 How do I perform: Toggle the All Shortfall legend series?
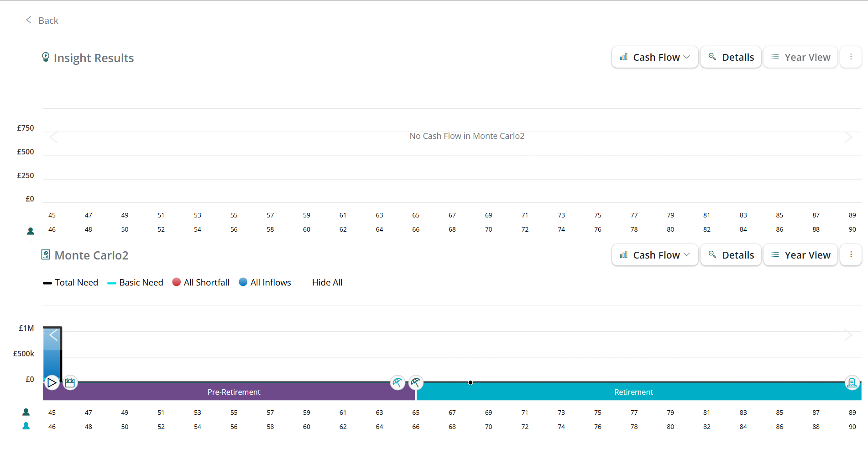[201, 283]
